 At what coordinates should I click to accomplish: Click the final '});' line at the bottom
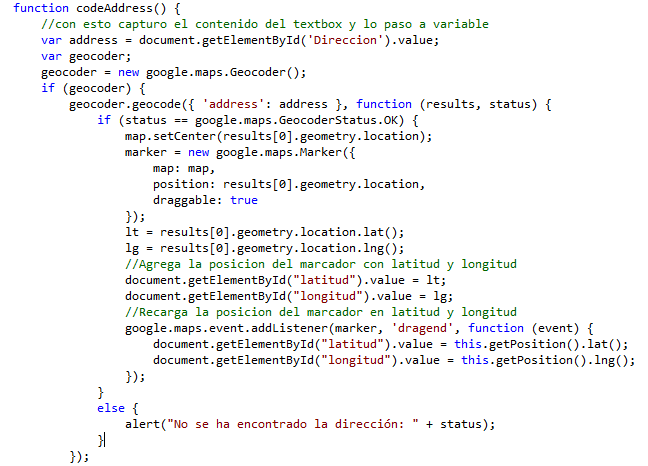click(79, 457)
